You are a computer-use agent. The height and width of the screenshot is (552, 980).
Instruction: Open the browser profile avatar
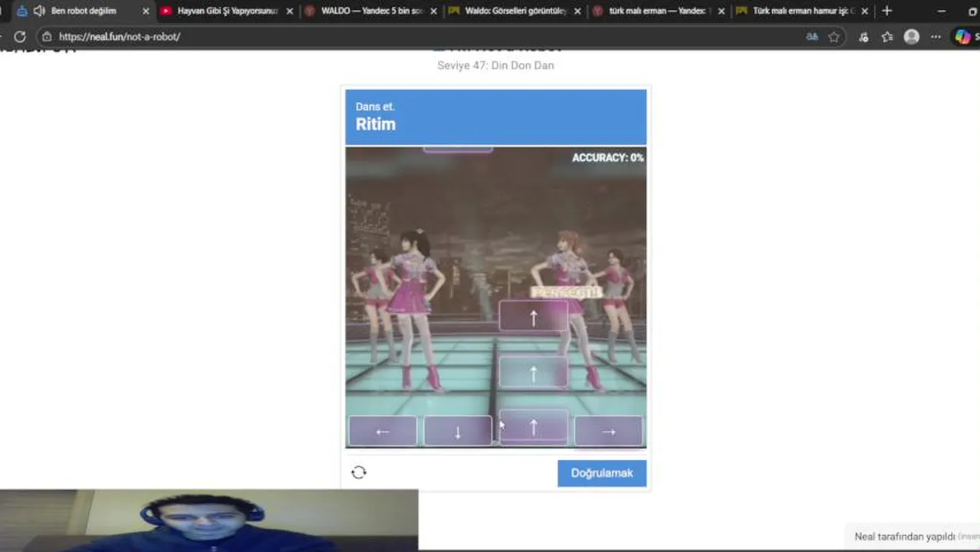click(911, 36)
